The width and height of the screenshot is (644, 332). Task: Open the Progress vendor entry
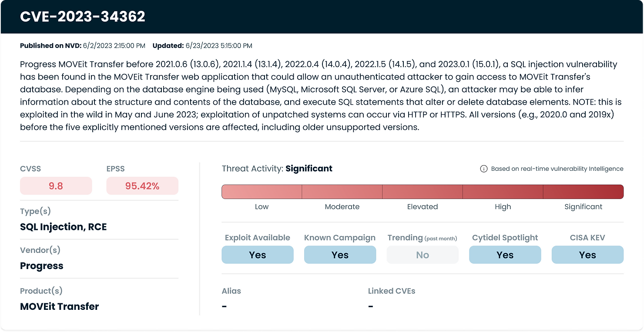click(x=41, y=266)
